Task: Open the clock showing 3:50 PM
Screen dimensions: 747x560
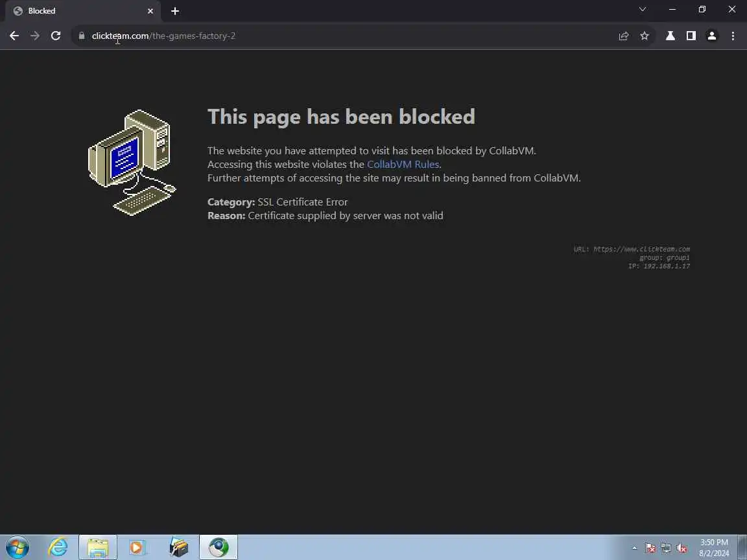Action: point(714,548)
